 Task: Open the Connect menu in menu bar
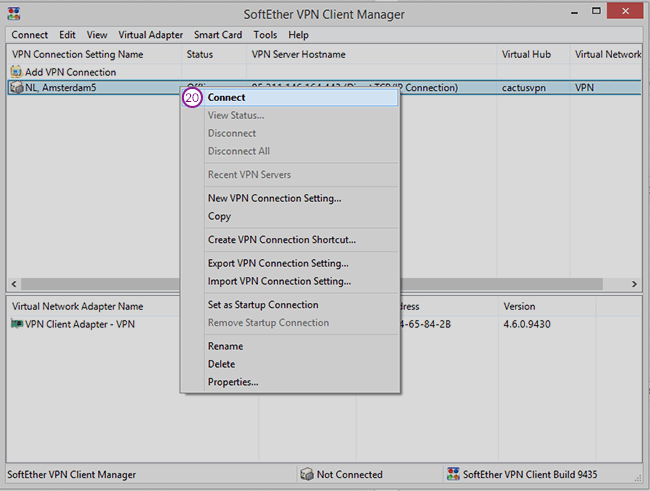[29, 35]
